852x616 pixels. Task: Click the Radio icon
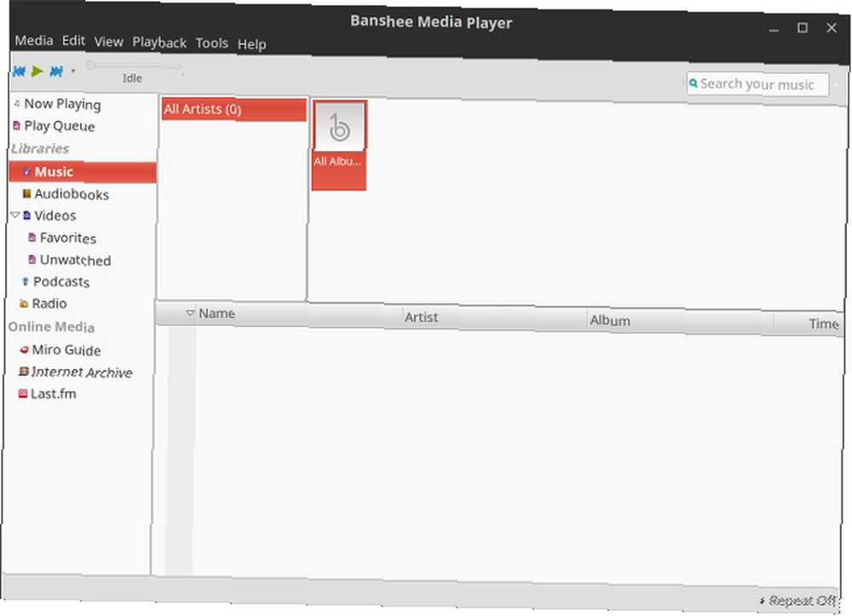pos(23,303)
